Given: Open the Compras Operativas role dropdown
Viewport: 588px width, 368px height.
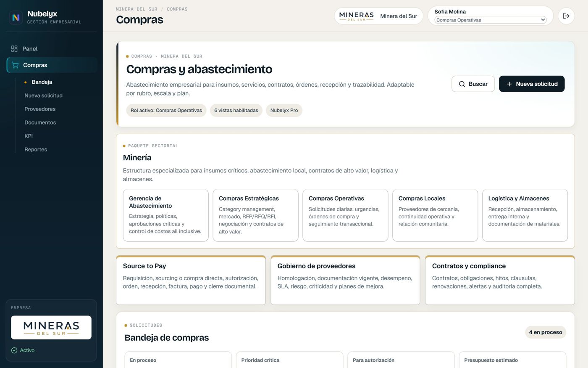Looking at the screenshot, I should click(x=491, y=20).
